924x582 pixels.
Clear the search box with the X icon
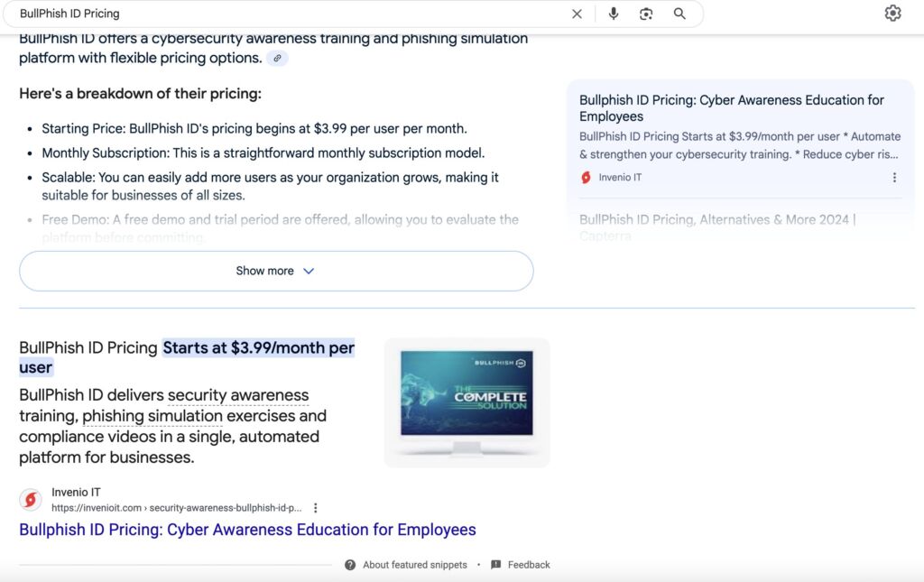pos(577,14)
